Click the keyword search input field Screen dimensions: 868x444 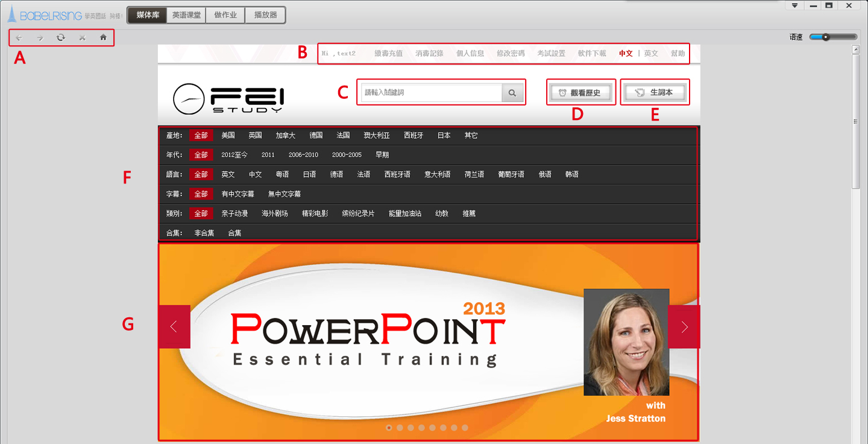[432, 93]
